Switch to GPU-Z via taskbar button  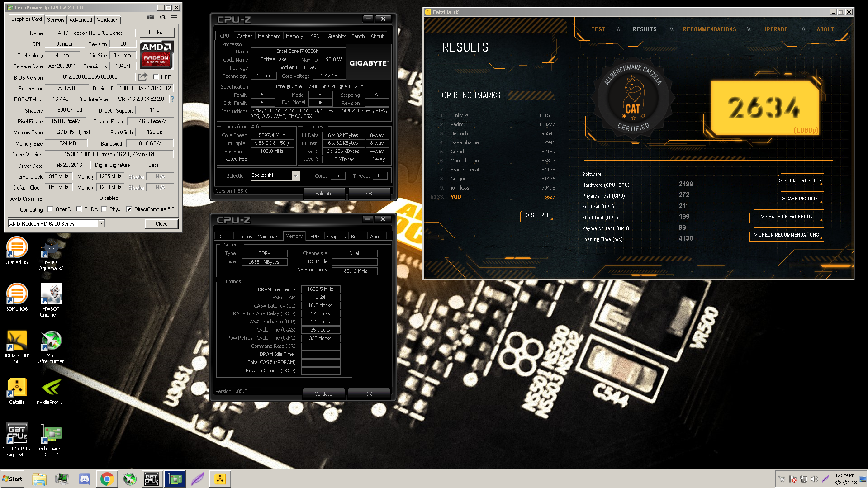175,479
